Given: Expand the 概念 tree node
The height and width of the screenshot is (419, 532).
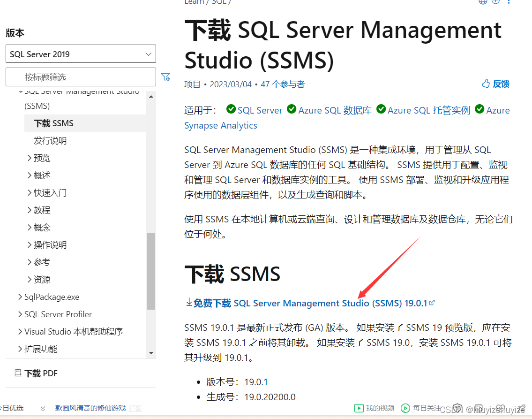Looking at the screenshot, I should coord(30,227).
